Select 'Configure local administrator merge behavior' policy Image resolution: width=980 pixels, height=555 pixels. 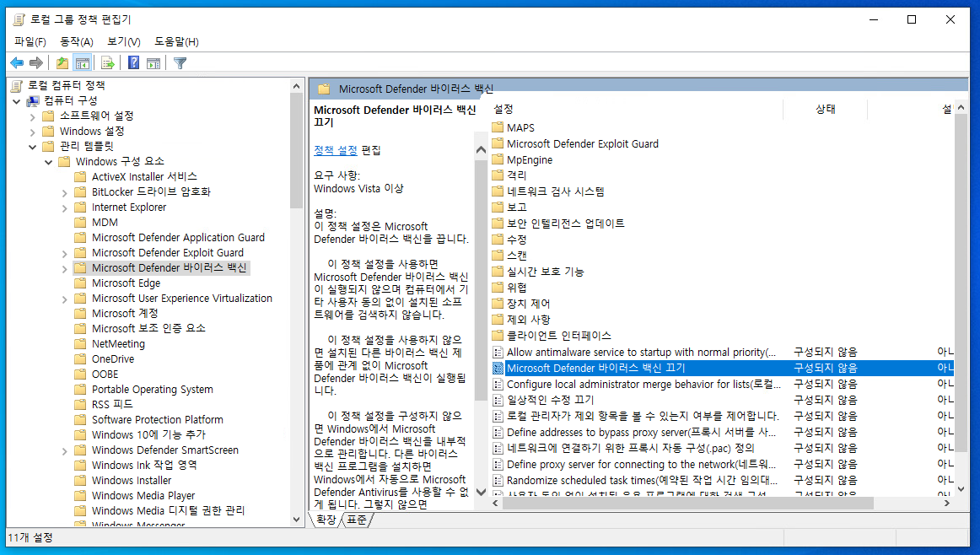point(723,385)
